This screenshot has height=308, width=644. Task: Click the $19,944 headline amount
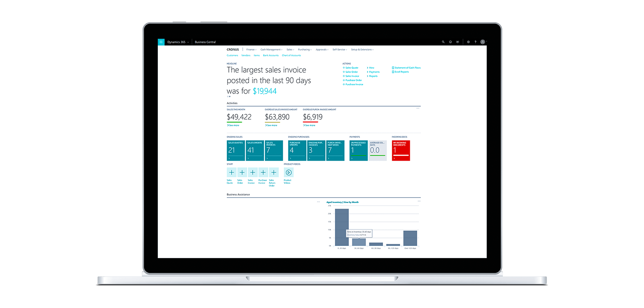point(264,91)
